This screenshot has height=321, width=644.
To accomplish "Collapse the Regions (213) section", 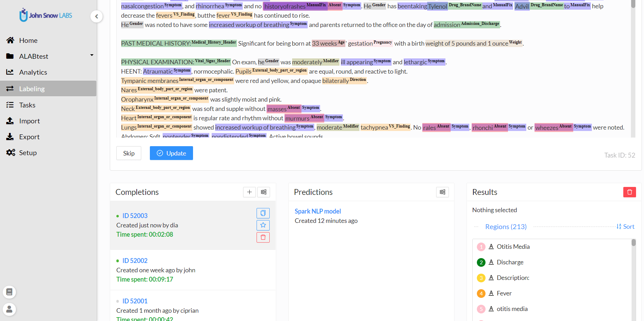I will point(506,227).
